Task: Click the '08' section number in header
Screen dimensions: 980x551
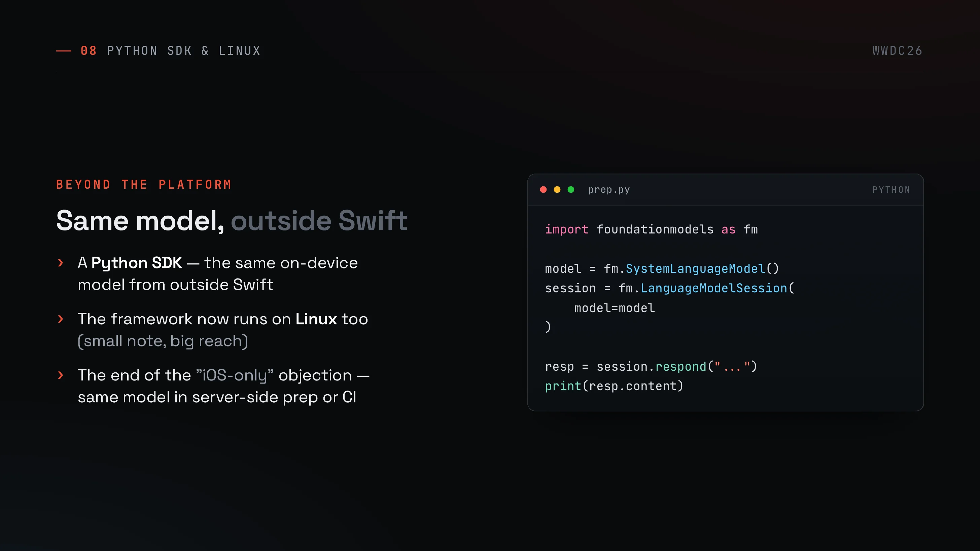Action: (89, 50)
